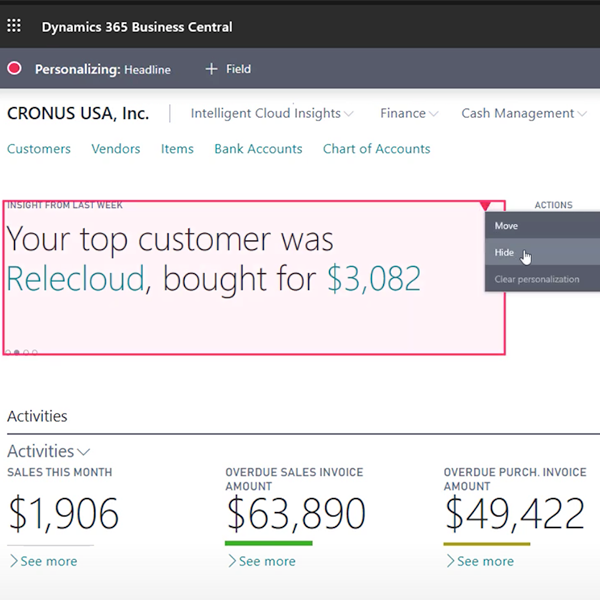Click the $63,890 Overdue Sales Invoice value
Image resolution: width=600 pixels, height=600 pixels.
(296, 513)
